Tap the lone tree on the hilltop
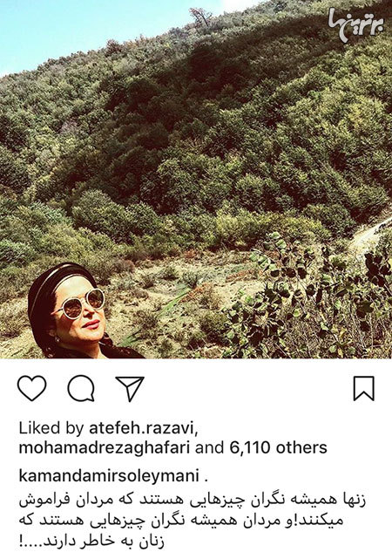The height and width of the screenshot is (552, 392). [200, 16]
